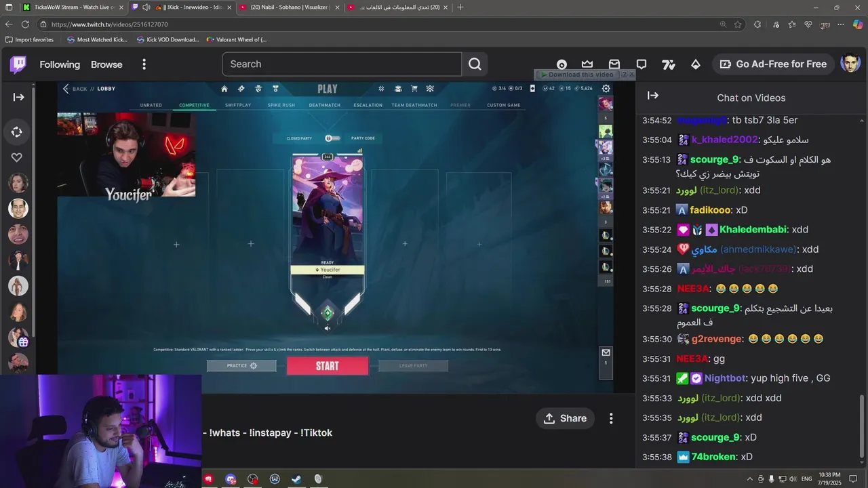868x488 pixels.
Task: Click username scourge_9 in the xD message
Action: [x=715, y=437]
